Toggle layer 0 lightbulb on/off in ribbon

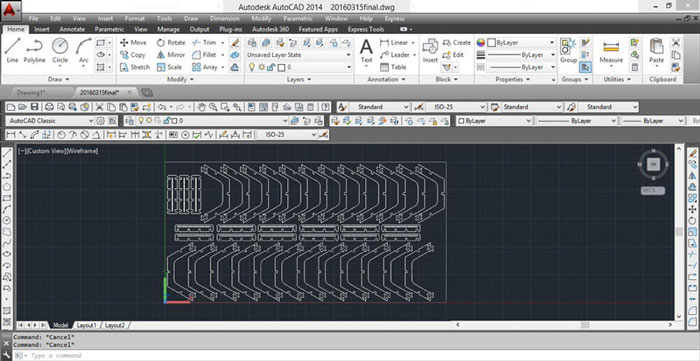coord(252,67)
